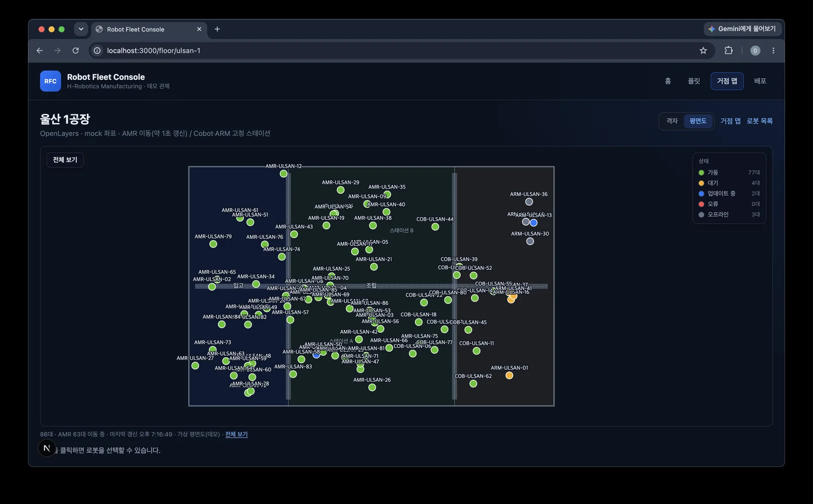This screenshot has height=504, width=813.
Task: Open the 플릿 navigation tab
Action: click(x=694, y=81)
